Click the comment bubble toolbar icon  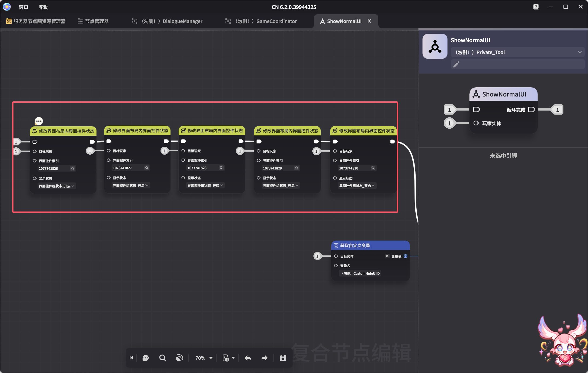pyautogui.click(x=146, y=358)
